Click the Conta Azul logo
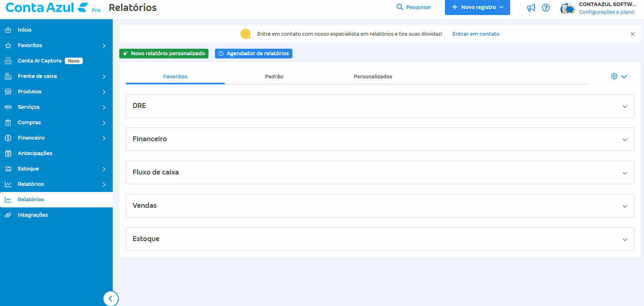This screenshot has width=644, height=306. click(x=46, y=7)
